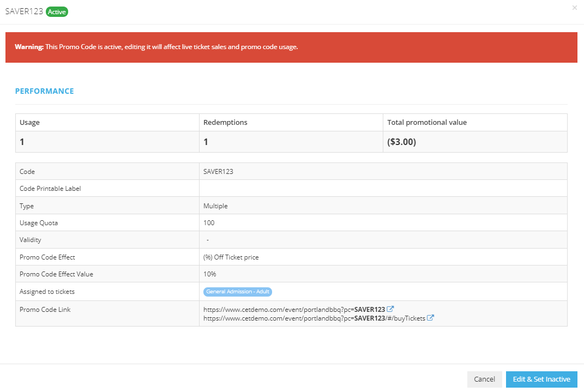Click the Usage Quota row label
584x392 pixels.
(39, 223)
